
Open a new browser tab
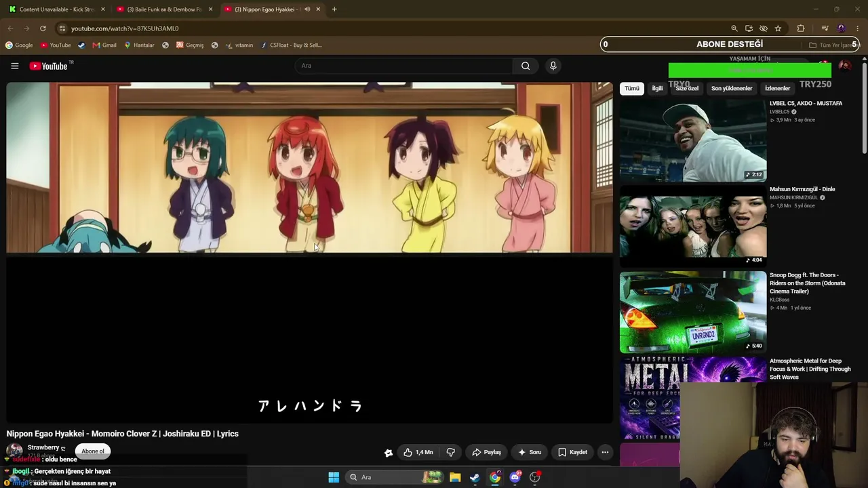(x=334, y=9)
